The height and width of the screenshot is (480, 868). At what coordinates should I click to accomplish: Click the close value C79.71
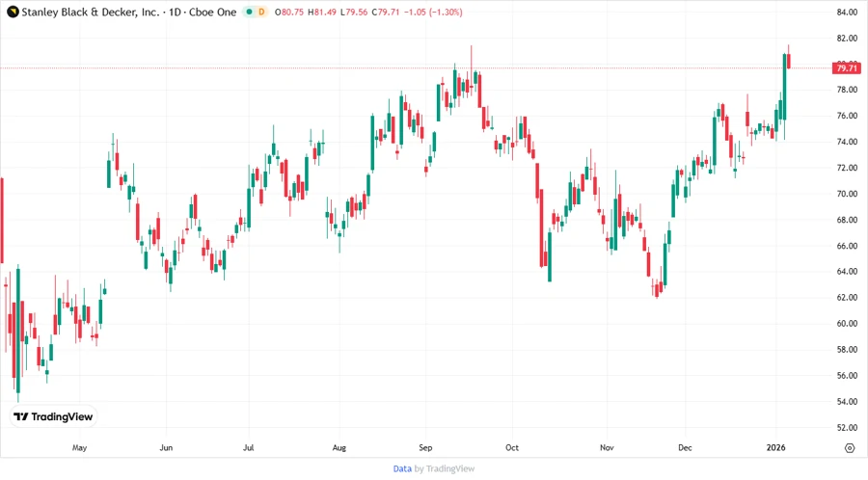click(x=385, y=13)
